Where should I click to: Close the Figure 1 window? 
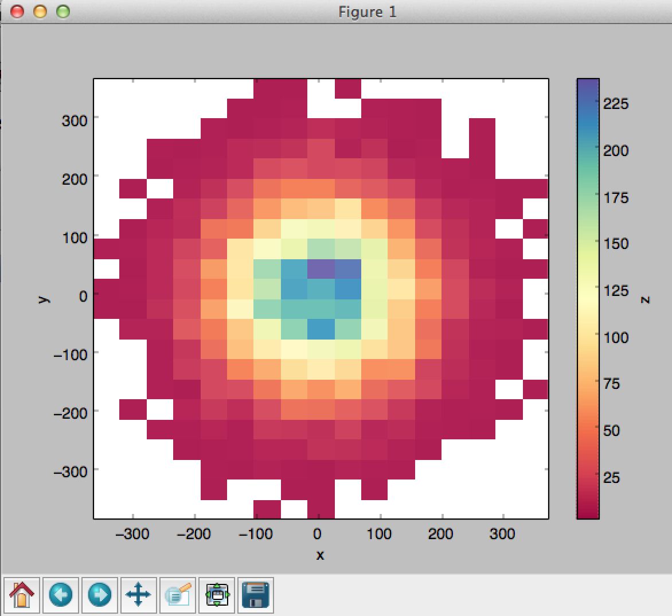(x=17, y=11)
